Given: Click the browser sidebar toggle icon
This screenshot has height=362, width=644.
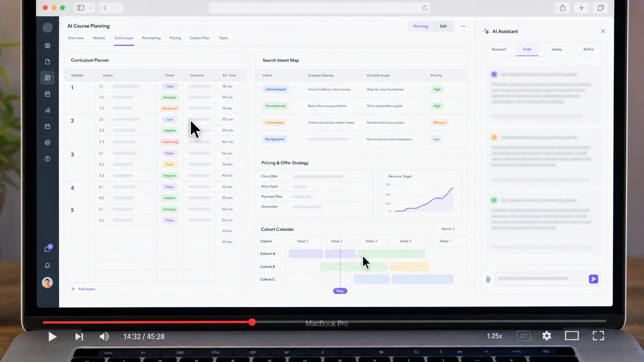Looking at the screenshot, I should (x=80, y=8).
